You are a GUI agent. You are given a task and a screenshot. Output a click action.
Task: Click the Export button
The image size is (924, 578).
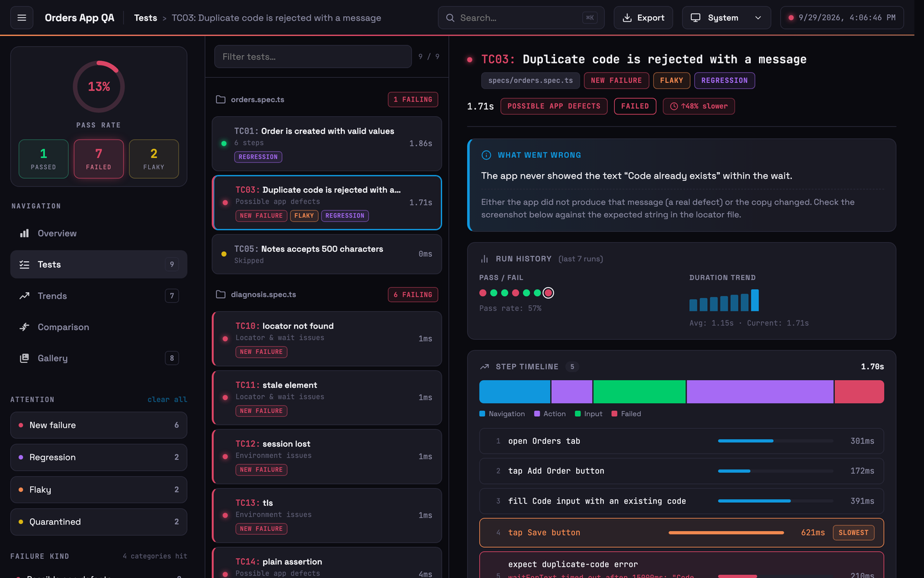pos(644,18)
